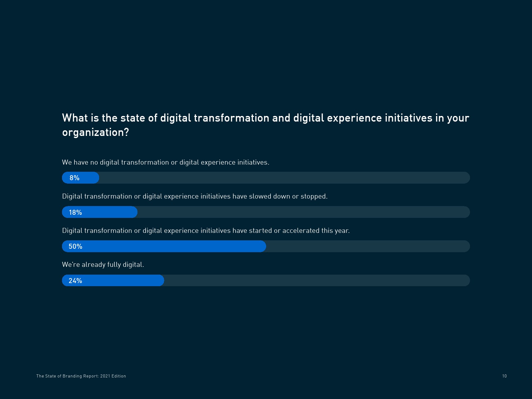
Task: Click the unfilled track of the 8% bar
Action: pos(284,178)
